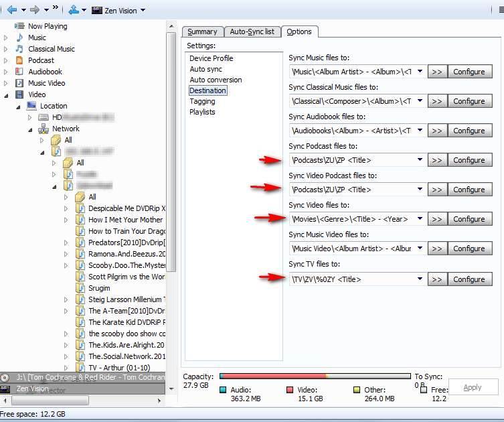Click the Forward navigation arrow in toolbar
The image size is (504, 422).
coord(33,10)
